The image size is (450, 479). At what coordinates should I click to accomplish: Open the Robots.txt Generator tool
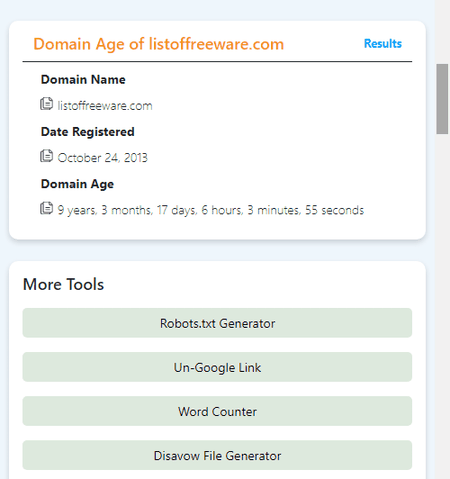click(x=217, y=323)
